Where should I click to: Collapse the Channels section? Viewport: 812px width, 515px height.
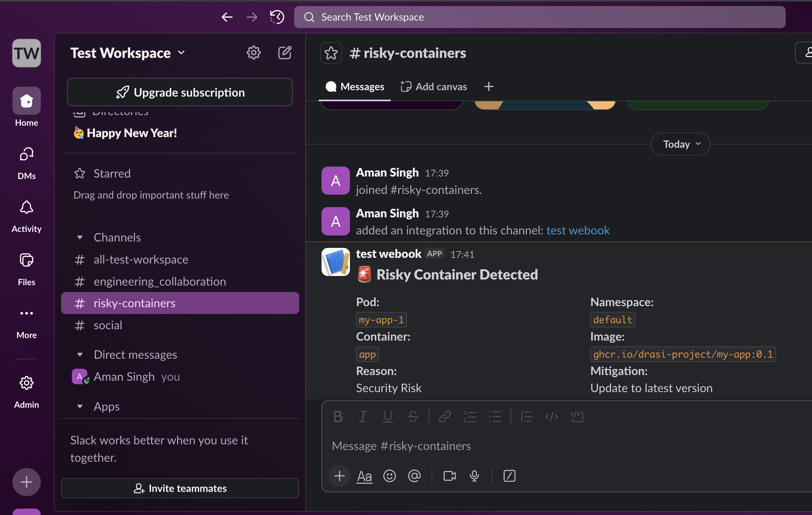80,237
